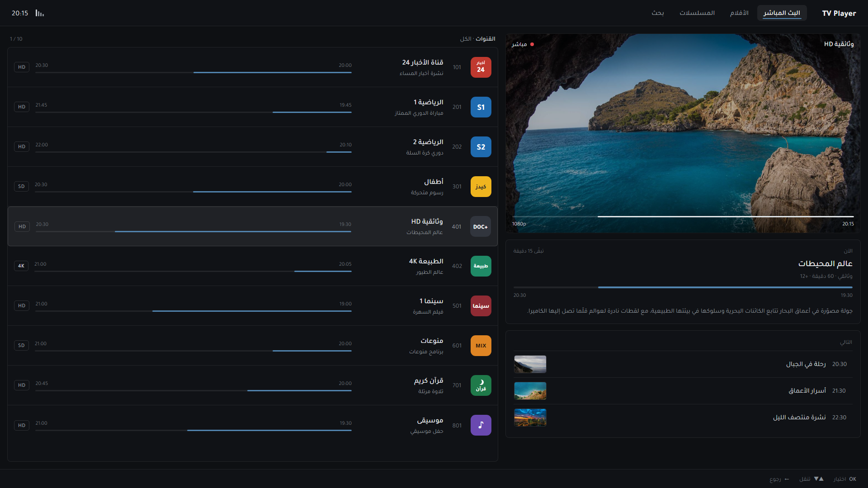Select channel سينما 1 row
This screenshot has height=488, width=868.
pos(253,306)
